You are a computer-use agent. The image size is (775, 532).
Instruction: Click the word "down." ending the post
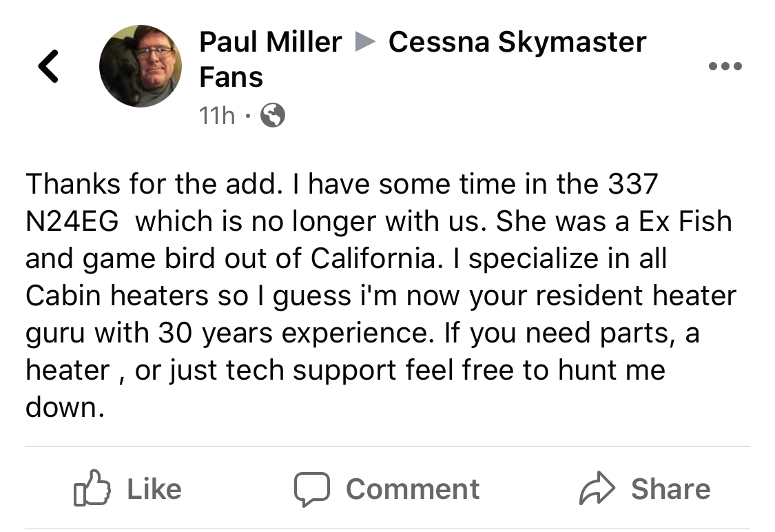pos(65,407)
